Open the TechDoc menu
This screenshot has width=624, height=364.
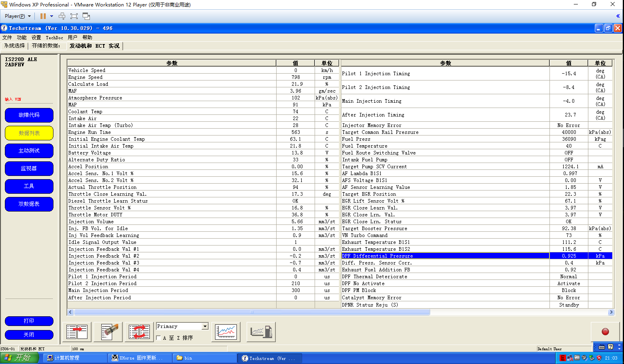(54, 37)
